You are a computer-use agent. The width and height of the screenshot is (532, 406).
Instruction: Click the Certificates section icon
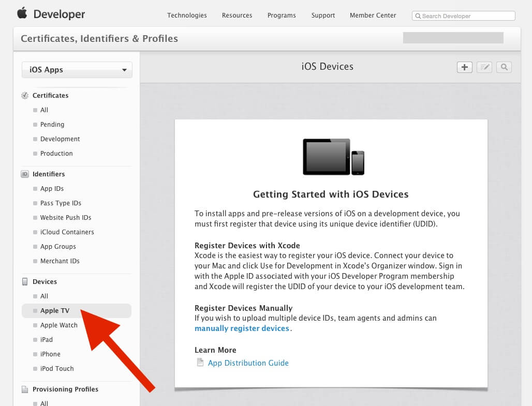tap(25, 95)
